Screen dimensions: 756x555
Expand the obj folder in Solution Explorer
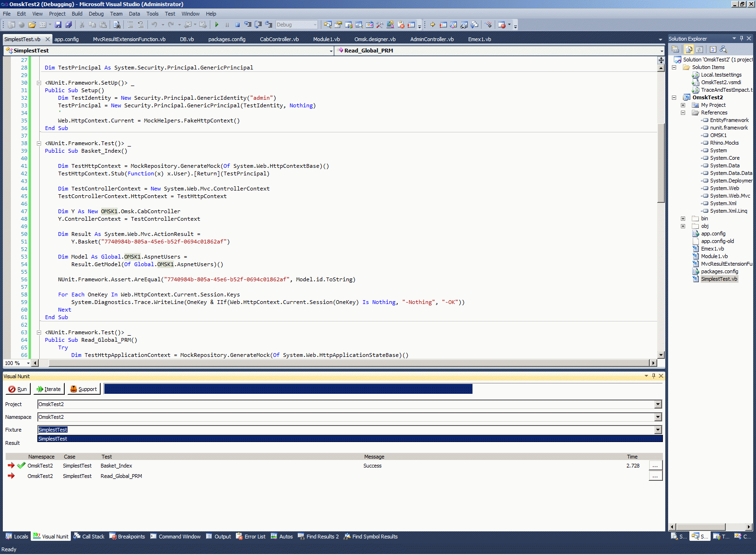pyautogui.click(x=683, y=226)
